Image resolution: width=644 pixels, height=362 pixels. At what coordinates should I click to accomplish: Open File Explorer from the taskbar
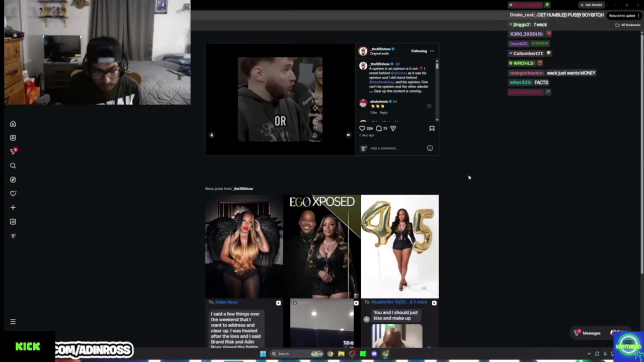[341, 354]
